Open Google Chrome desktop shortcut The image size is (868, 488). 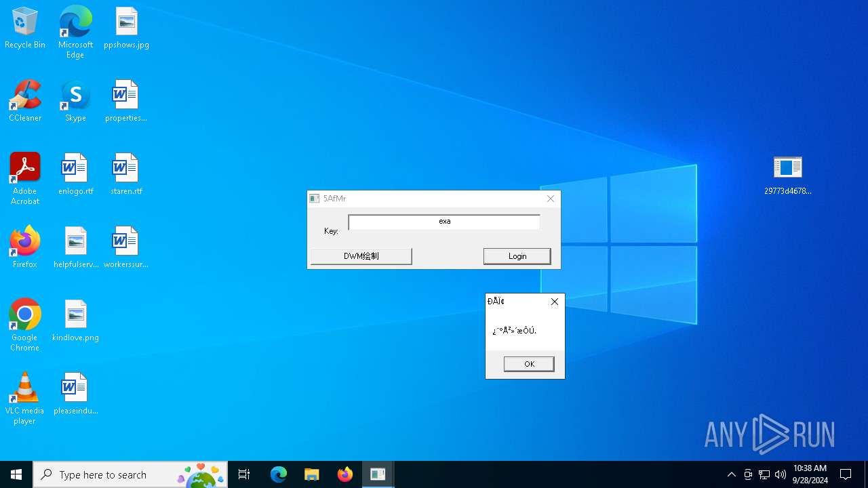point(25,325)
